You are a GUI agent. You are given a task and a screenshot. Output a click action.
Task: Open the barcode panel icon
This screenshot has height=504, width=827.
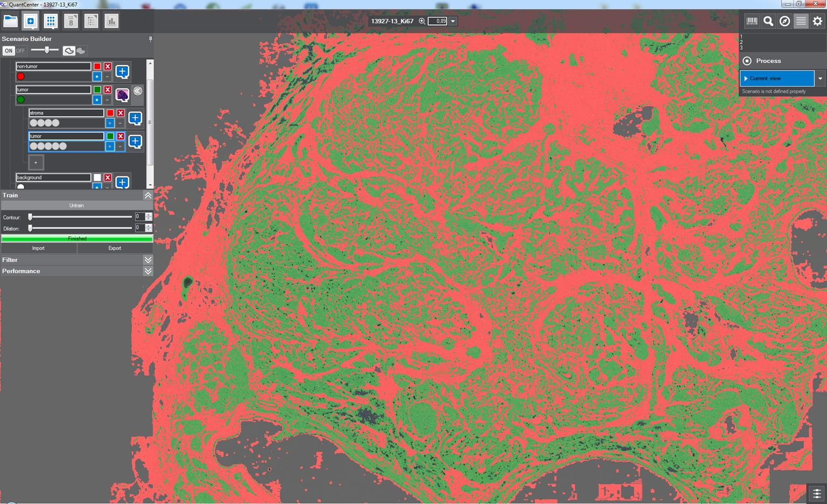(x=752, y=21)
